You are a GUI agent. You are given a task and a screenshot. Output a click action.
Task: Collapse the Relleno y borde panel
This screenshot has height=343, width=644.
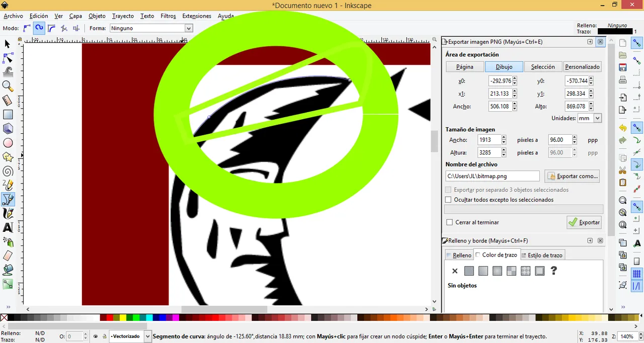(590, 241)
